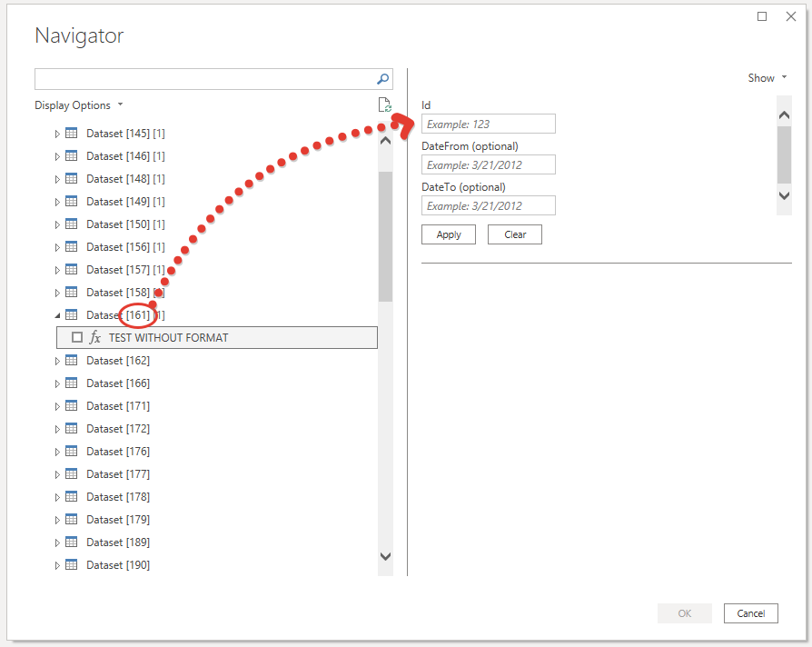Image resolution: width=812 pixels, height=647 pixels.
Task: Click table icon of Dataset [178]
Action: coord(72,497)
